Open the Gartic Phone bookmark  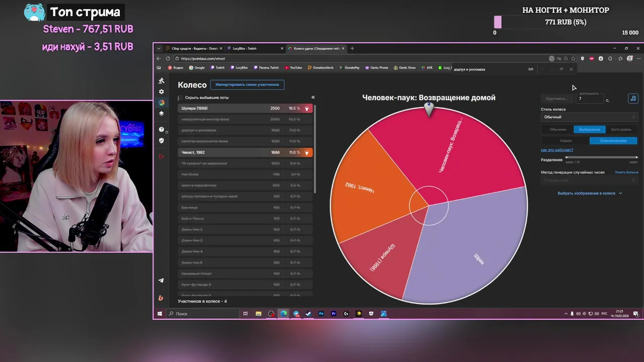click(x=377, y=68)
